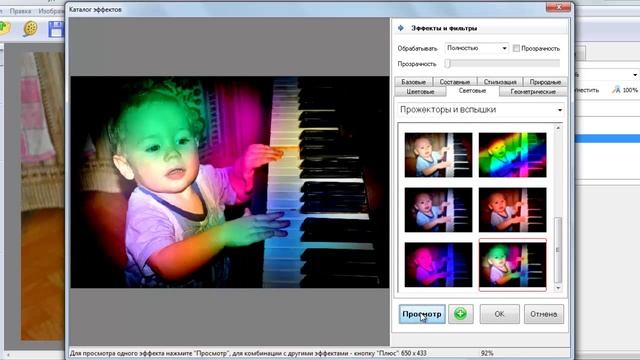
Task: Click the effects list scrollbar thumb
Action: pos(558,250)
